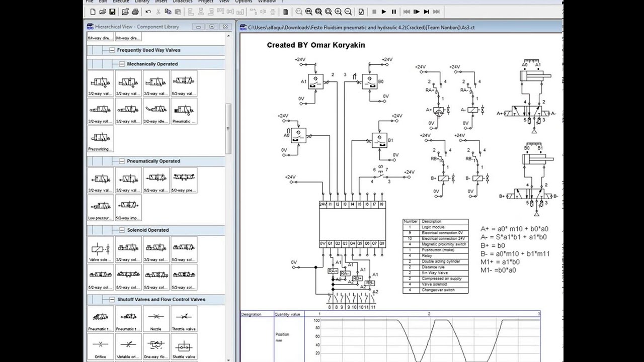
Task: Start the simulation with the play button
Action: (384, 12)
